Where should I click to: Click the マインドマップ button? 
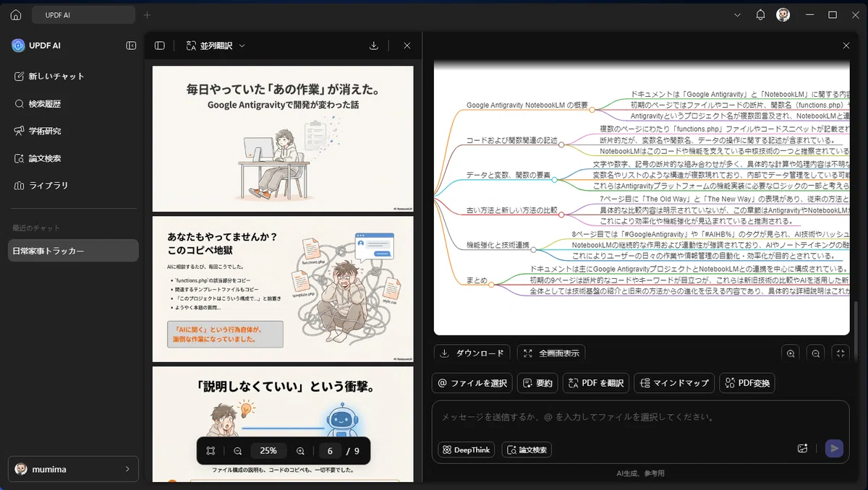pyautogui.click(x=674, y=383)
